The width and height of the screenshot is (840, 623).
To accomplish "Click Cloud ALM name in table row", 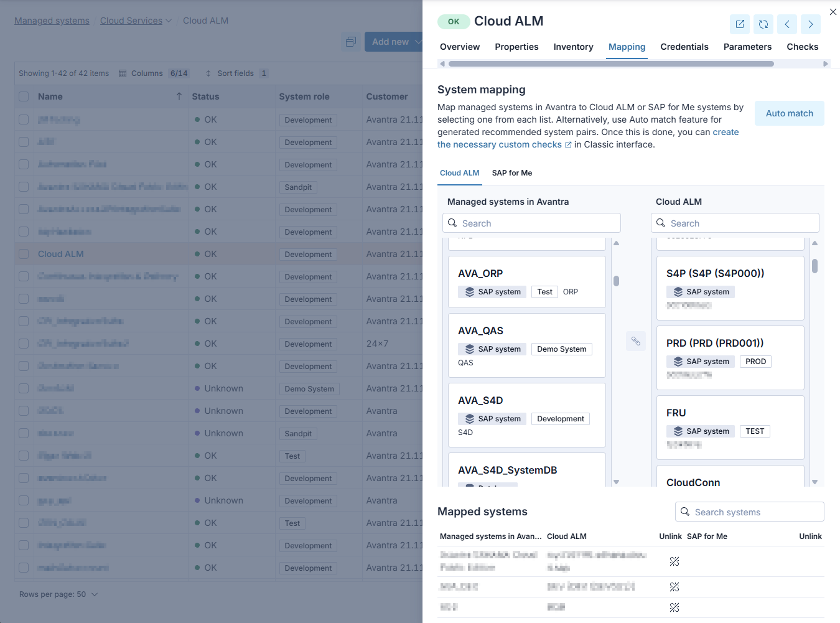I will pos(60,254).
